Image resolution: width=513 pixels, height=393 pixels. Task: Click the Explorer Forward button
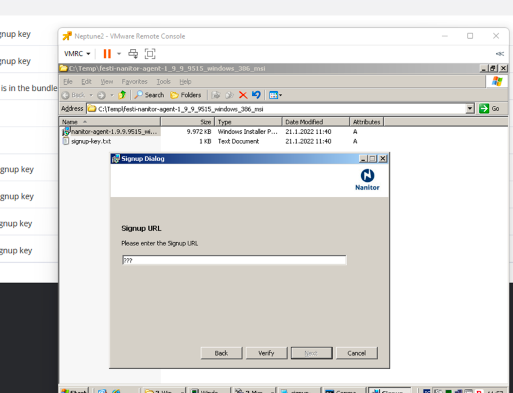click(101, 95)
